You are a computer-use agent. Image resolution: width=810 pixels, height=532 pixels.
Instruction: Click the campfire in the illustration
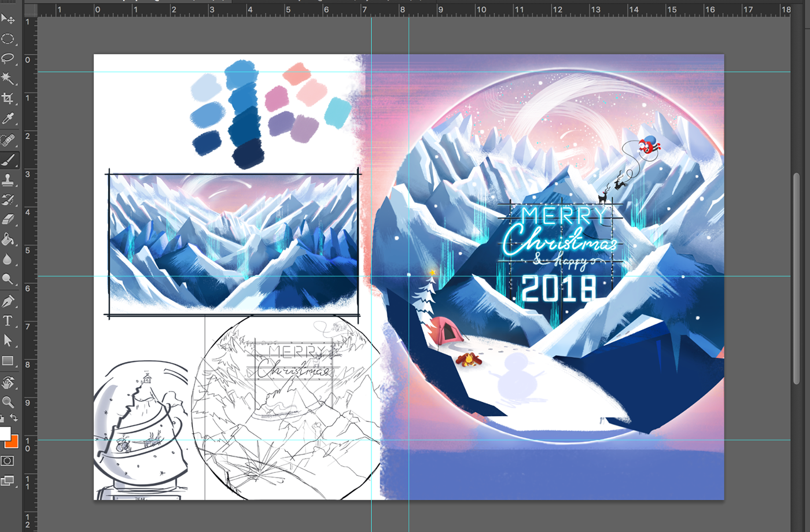(x=469, y=360)
